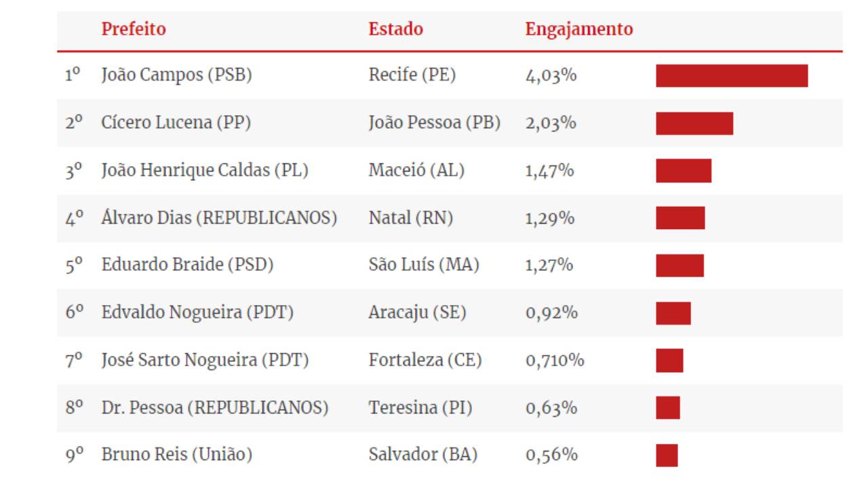868x488 pixels.
Task: Click the name João Campos (PSB)
Action: [x=176, y=75]
